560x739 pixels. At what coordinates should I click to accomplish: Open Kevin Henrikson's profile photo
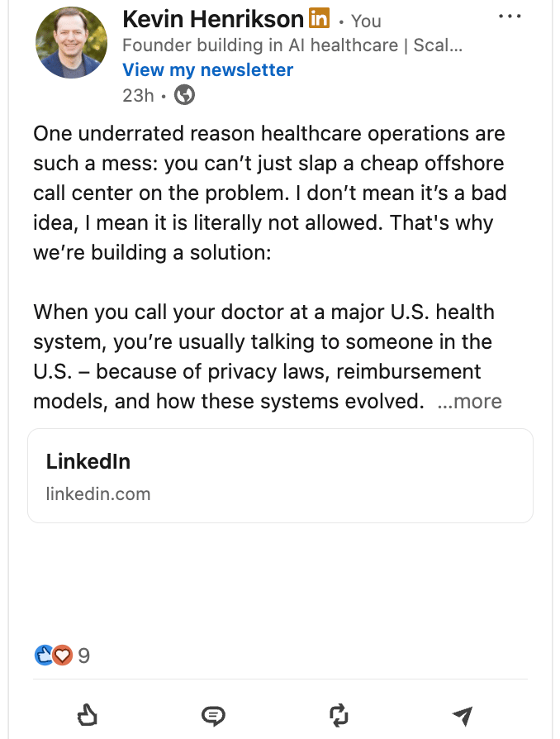[71, 43]
